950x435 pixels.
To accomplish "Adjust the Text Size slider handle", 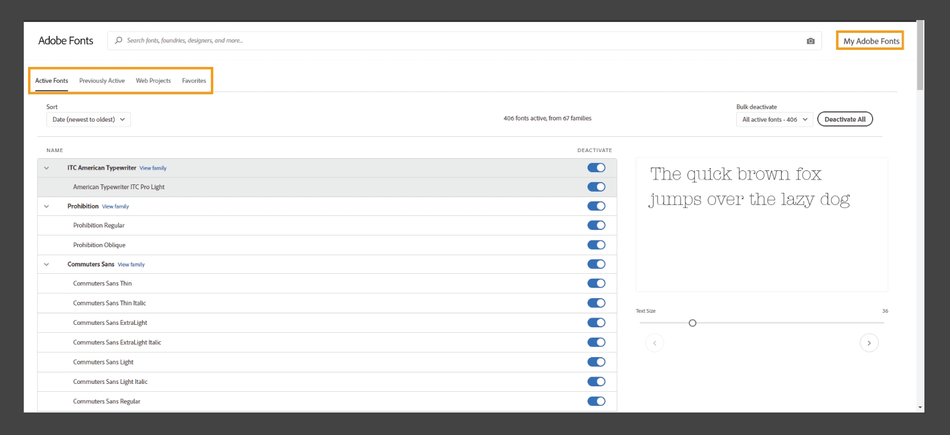I will [693, 323].
